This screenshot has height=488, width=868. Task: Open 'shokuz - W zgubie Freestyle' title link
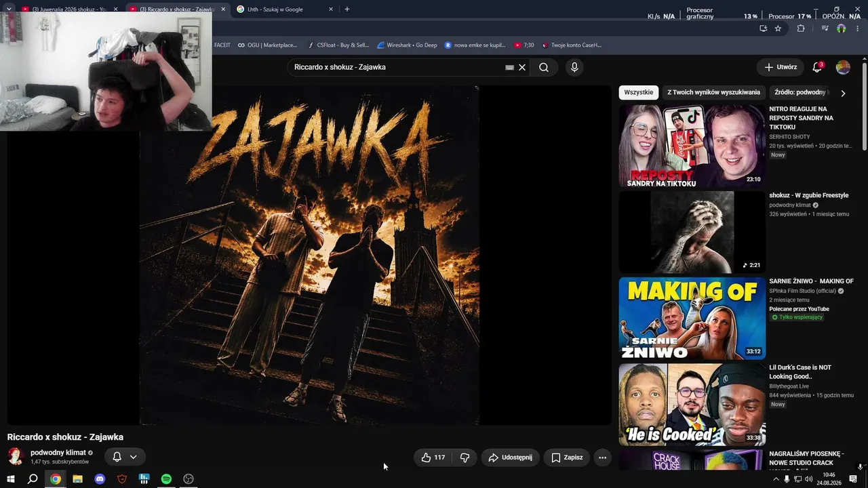(x=808, y=195)
